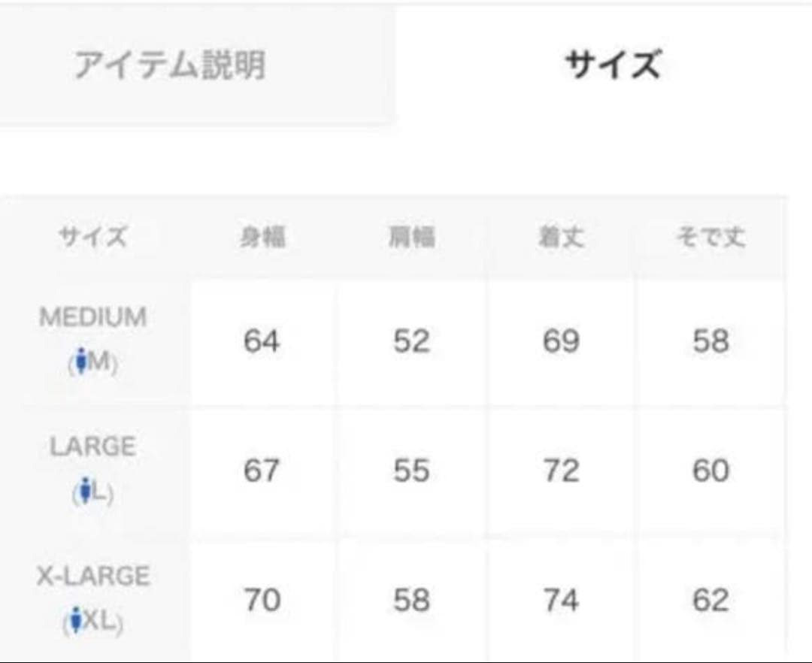The image size is (812, 663).
Task: Click the blue person icon beside XL
Action: [74, 622]
